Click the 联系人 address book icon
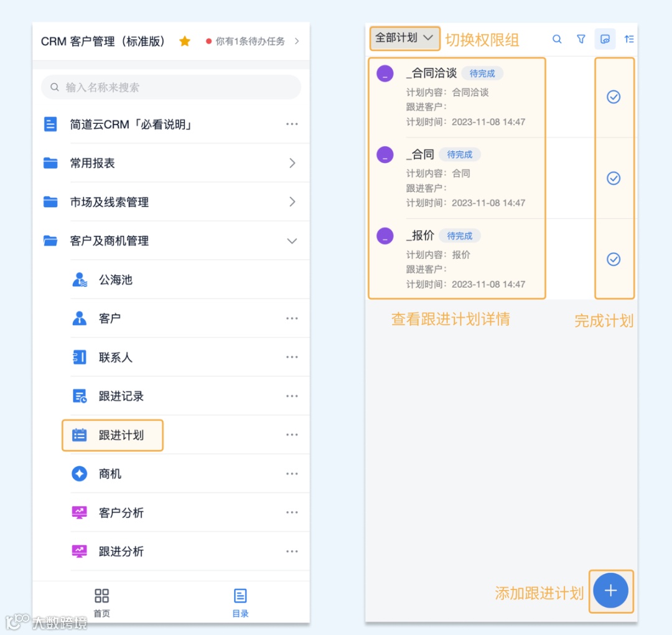The width and height of the screenshot is (672, 635). click(x=79, y=357)
